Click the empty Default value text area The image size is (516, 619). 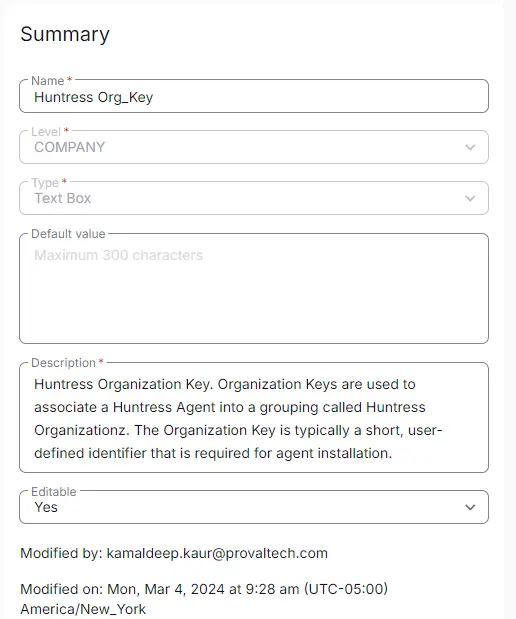[x=254, y=289]
